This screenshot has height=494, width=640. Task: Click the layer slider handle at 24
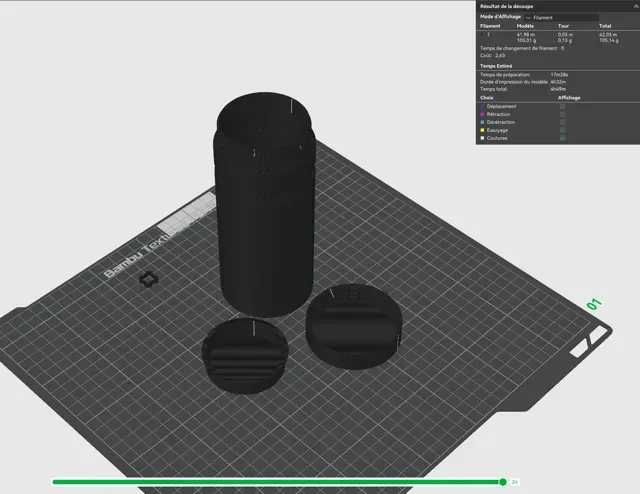click(x=503, y=482)
